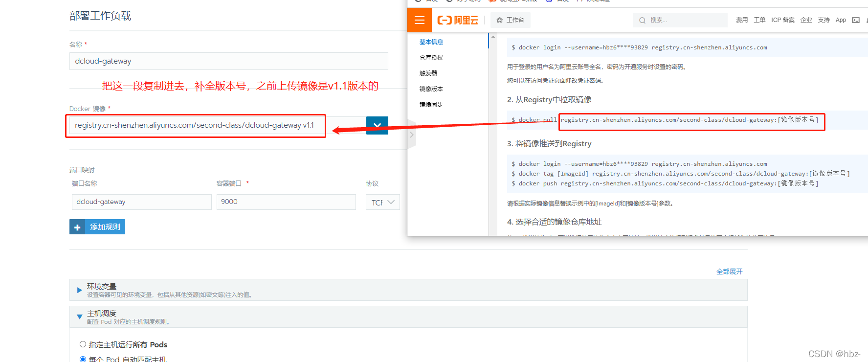Click the 全部展开 link
Screen dimensions: 868x362
[x=730, y=271]
